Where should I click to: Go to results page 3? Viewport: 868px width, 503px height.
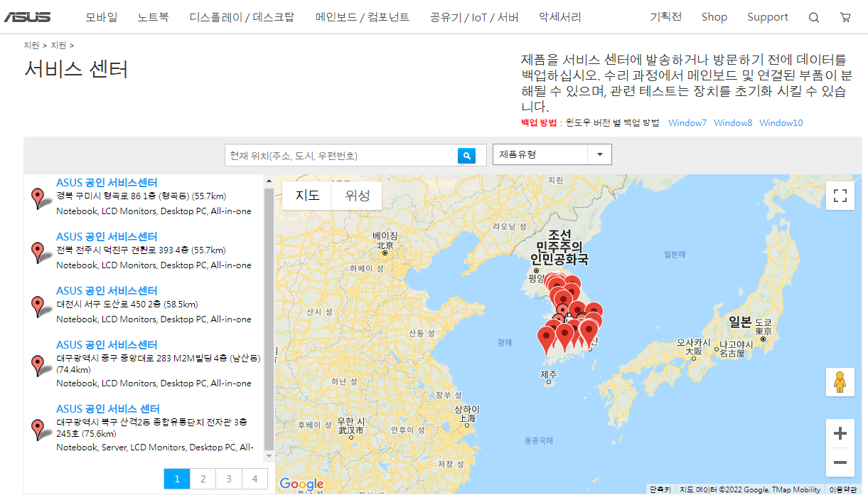[229, 479]
